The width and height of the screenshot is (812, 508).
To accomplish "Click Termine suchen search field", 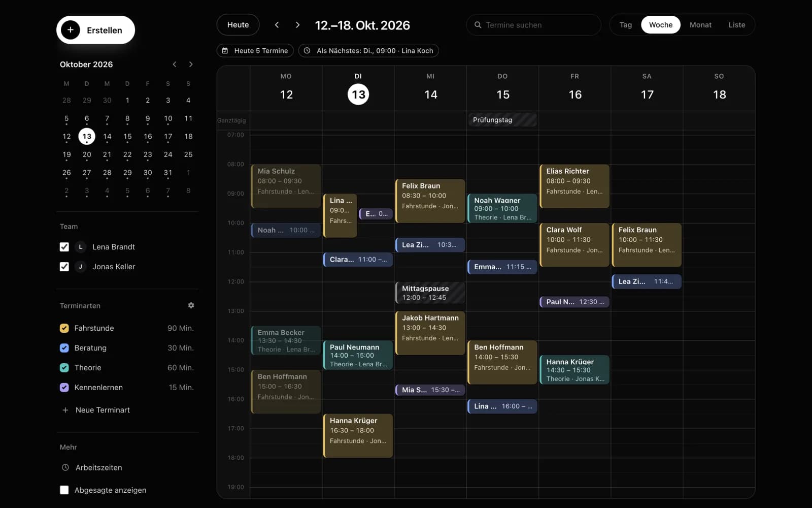I will tap(534, 25).
